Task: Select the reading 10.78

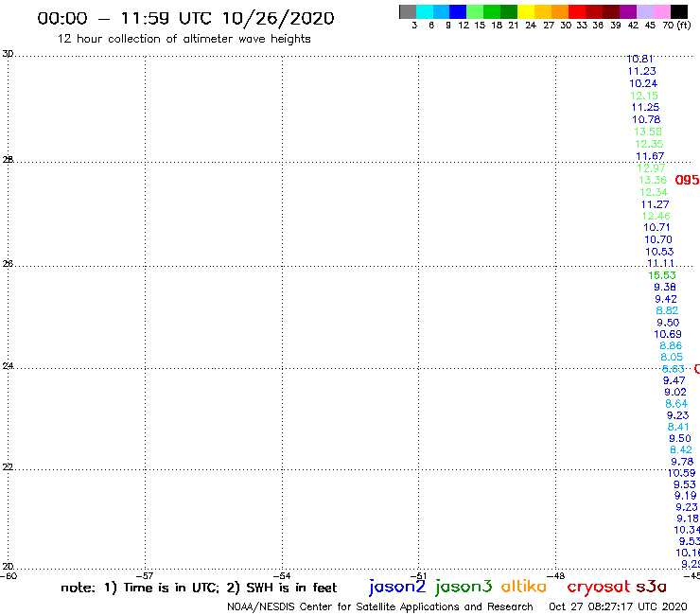Action: (x=646, y=120)
